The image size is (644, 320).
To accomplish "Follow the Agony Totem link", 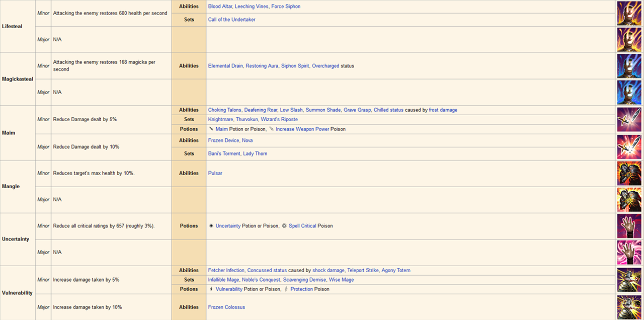I will (396, 270).
